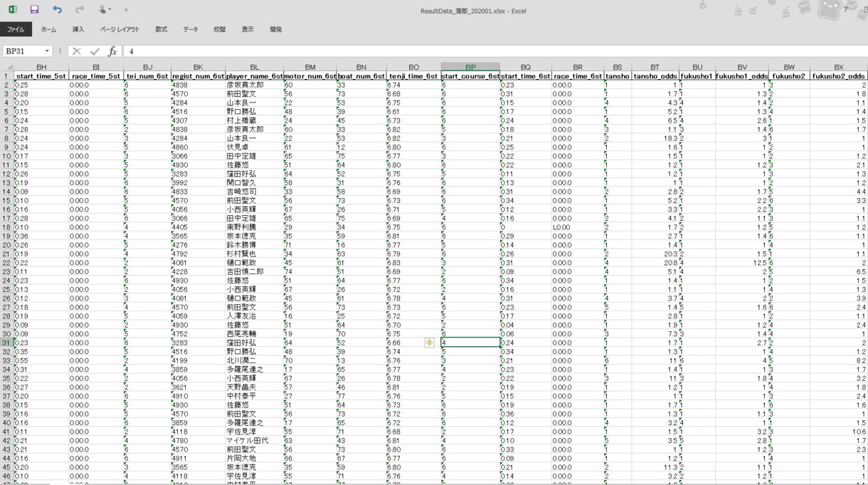
Task: Click the Excel application icon in title bar
Action: 13,10
